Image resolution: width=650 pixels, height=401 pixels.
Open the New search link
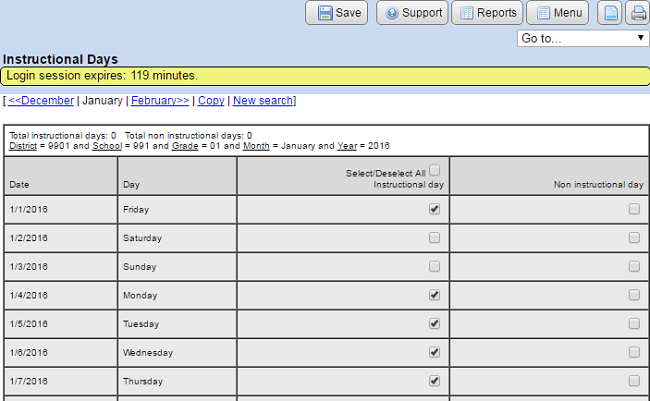pyautogui.click(x=263, y=101)
